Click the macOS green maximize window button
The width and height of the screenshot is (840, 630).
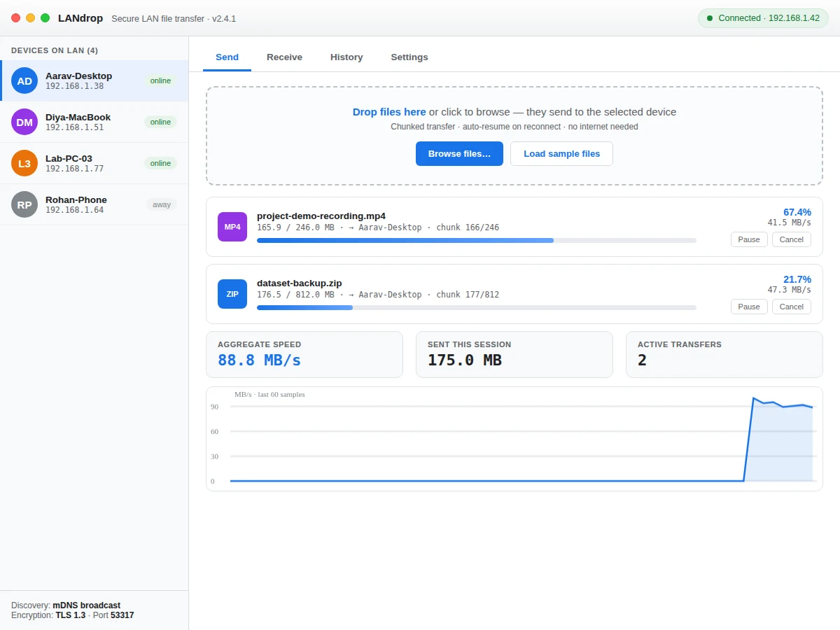45,18
